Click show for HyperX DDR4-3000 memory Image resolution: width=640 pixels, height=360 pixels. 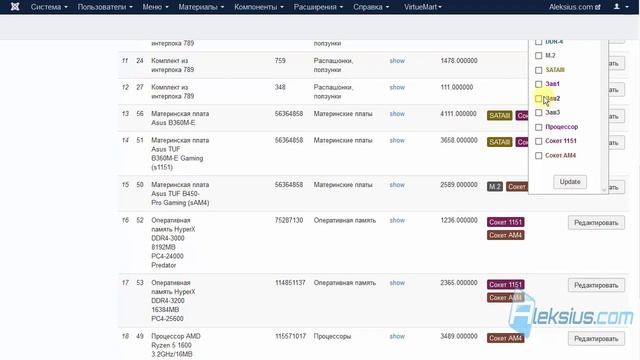coord(397,220)
